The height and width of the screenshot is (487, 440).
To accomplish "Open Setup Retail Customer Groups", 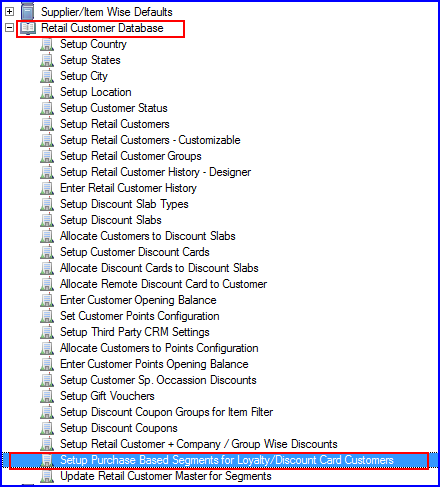I will pyautogui.click(x=131, y=156).
